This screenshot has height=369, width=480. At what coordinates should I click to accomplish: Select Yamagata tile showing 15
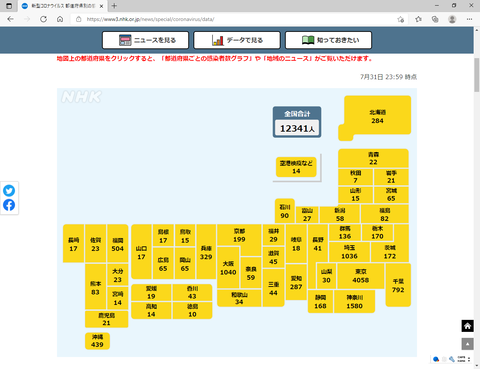[x=355, y=195]
